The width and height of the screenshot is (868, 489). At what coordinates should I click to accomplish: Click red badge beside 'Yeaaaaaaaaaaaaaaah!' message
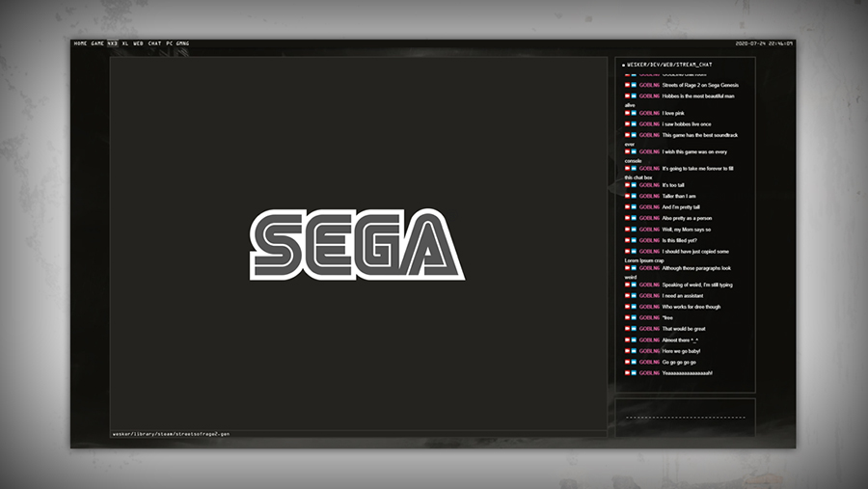627,373
